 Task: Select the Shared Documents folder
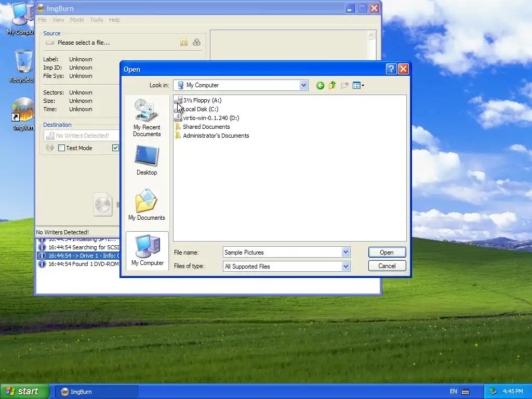(202, 127)
